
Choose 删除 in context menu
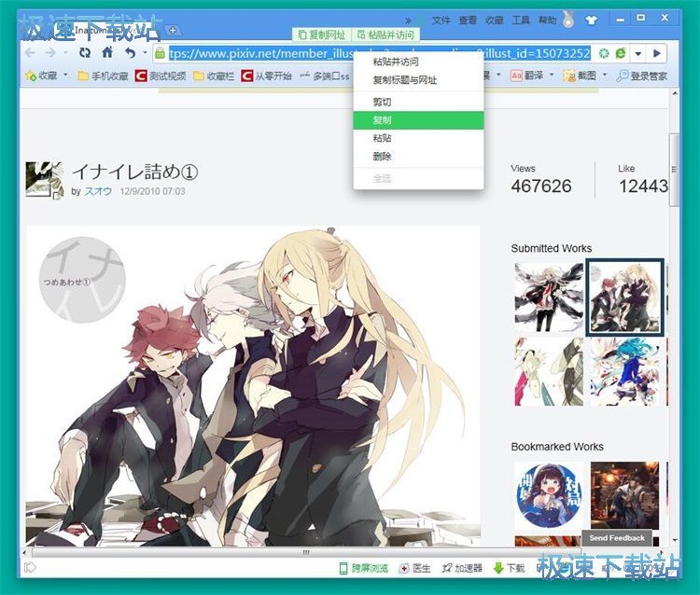pos(418,157)
